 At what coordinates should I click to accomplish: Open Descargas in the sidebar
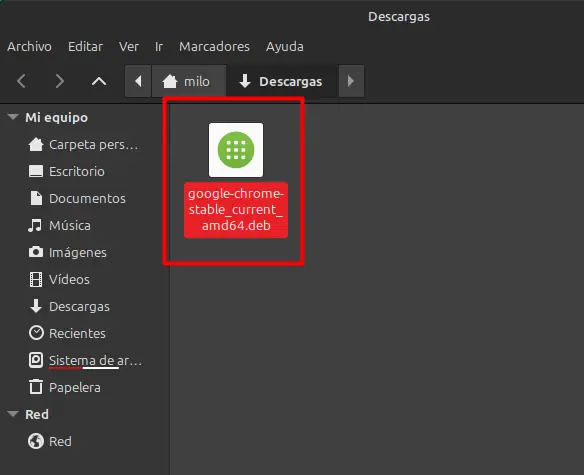(79, 307)
